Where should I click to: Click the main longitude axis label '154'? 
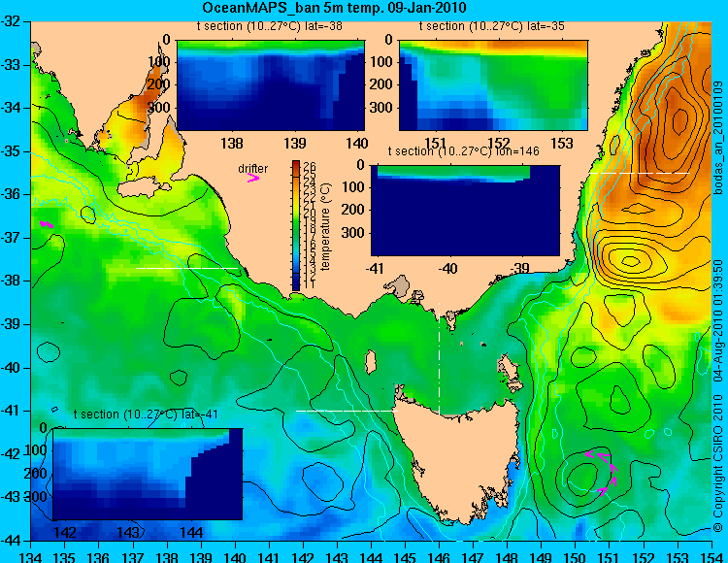click(711, 556)
